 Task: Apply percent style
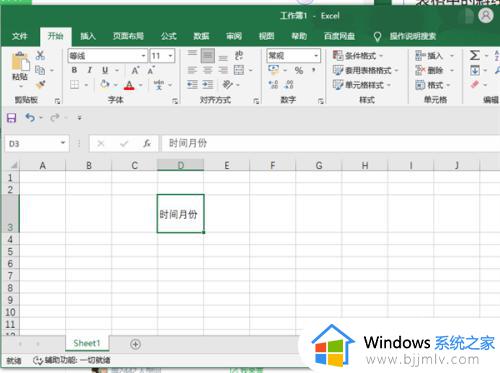coord(299,70)
